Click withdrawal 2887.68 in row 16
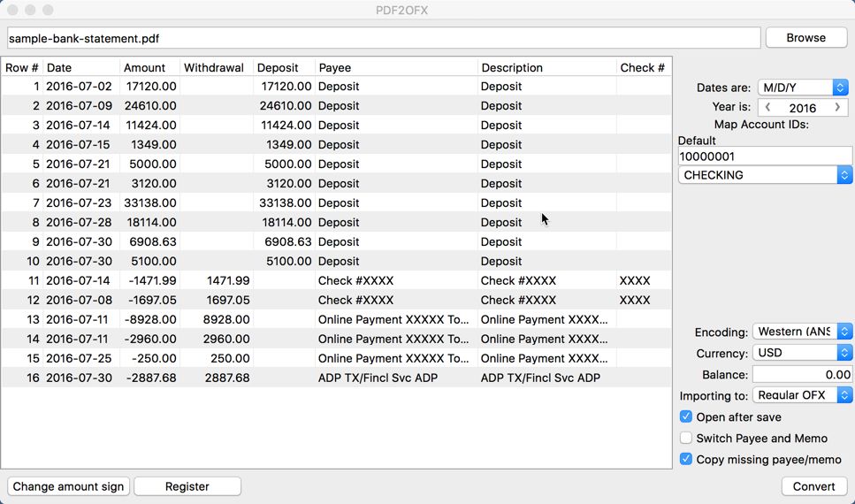 tap(227, 378)
